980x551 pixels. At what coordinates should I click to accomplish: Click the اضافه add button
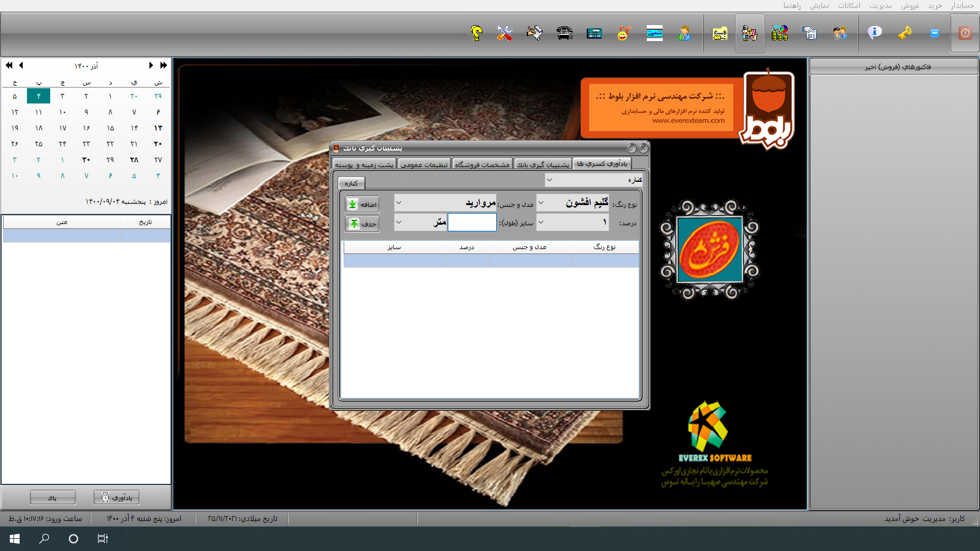pos(362,204)
